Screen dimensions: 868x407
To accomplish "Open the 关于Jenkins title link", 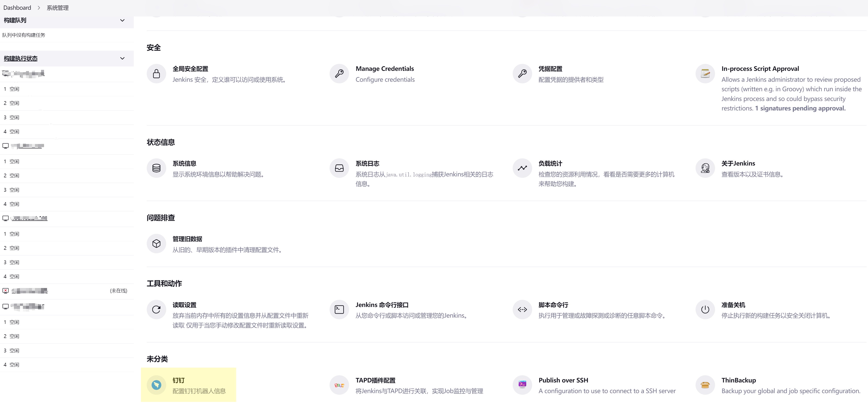I will click(x=738, y=164).
